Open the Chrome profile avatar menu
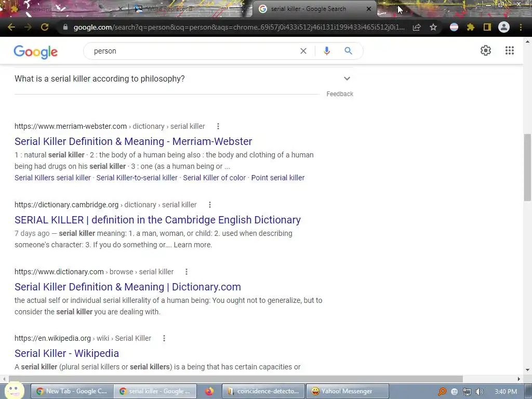Viewport: 532px width, 399px height. (x=504, y=27)
